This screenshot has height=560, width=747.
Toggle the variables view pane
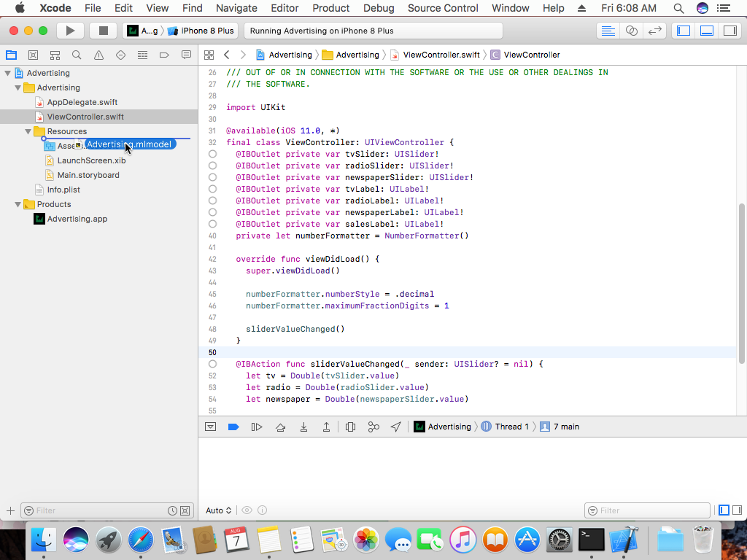click(x=724, y=510)
